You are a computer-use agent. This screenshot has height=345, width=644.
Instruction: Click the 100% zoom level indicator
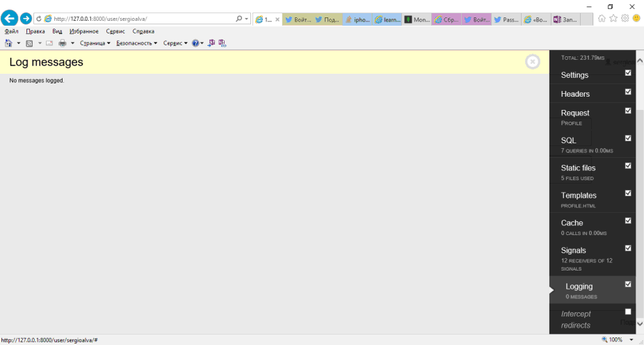(x=615, y=339)
